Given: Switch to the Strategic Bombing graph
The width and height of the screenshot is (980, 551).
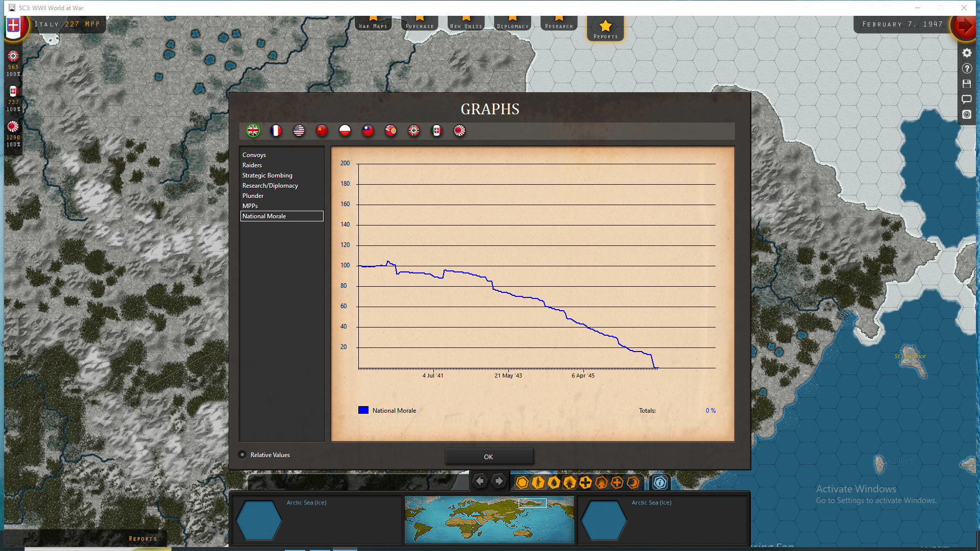Looking at the screenshot, I should tap(267, 175).
